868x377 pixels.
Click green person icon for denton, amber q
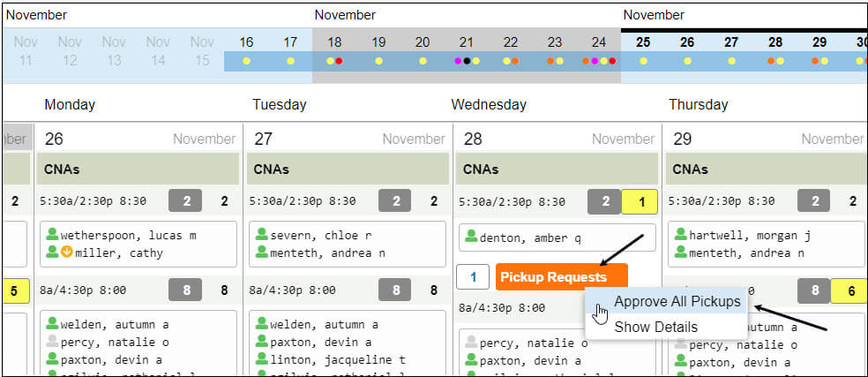coord(472,238)
